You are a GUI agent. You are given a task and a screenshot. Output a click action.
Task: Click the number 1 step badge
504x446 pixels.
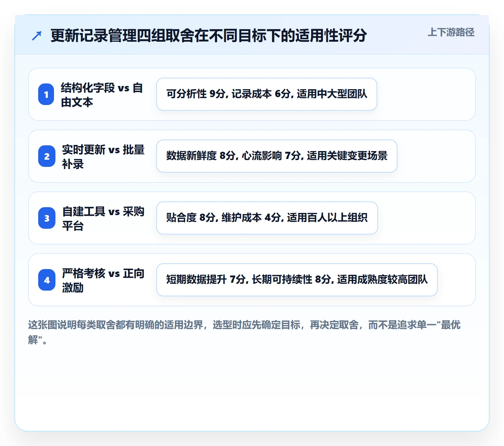[x=46, y=94]
